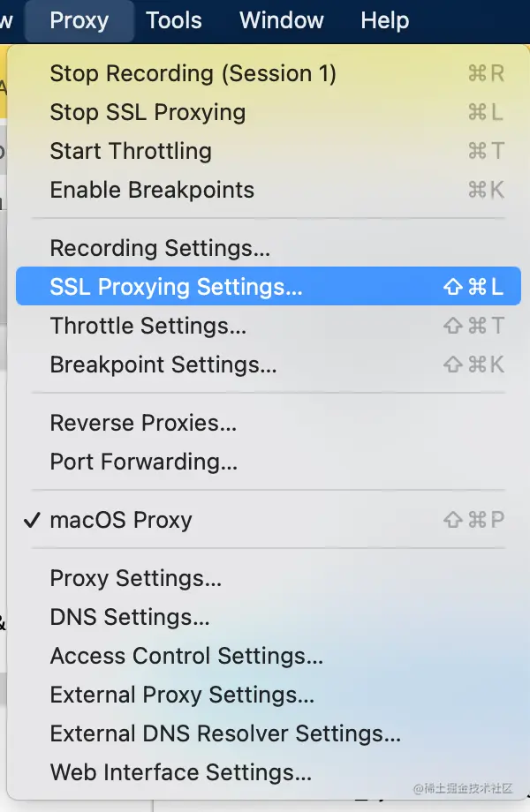This screenshot has width=530, height=812.
Task: Open the Tools menu
Action: click(x=174, y=20)
